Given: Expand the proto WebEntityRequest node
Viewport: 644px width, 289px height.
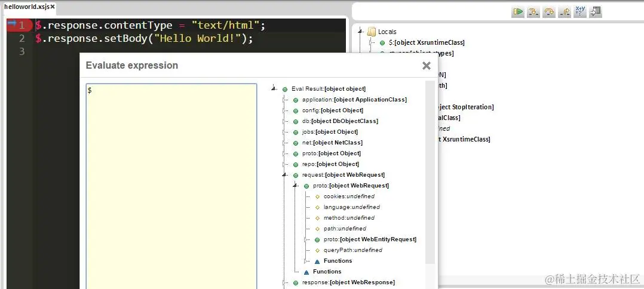Looking at the screenshot, I should [x=306, y=239].
